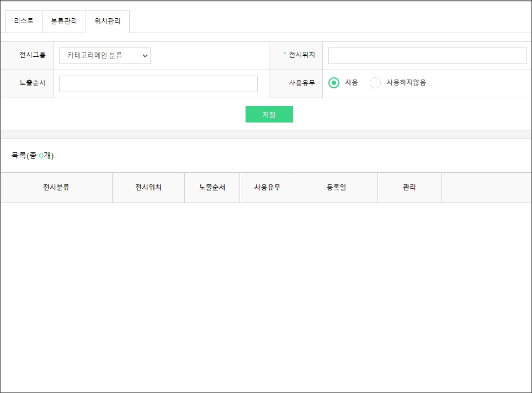
Task: Click the 관리 column header
Action: click(409, 188)
